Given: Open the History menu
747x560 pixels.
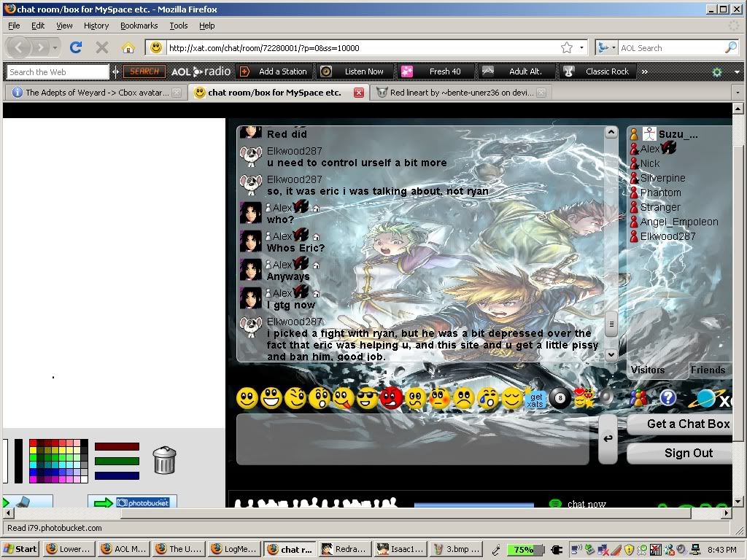Looking at the screenshot, I should pos(96,26).
